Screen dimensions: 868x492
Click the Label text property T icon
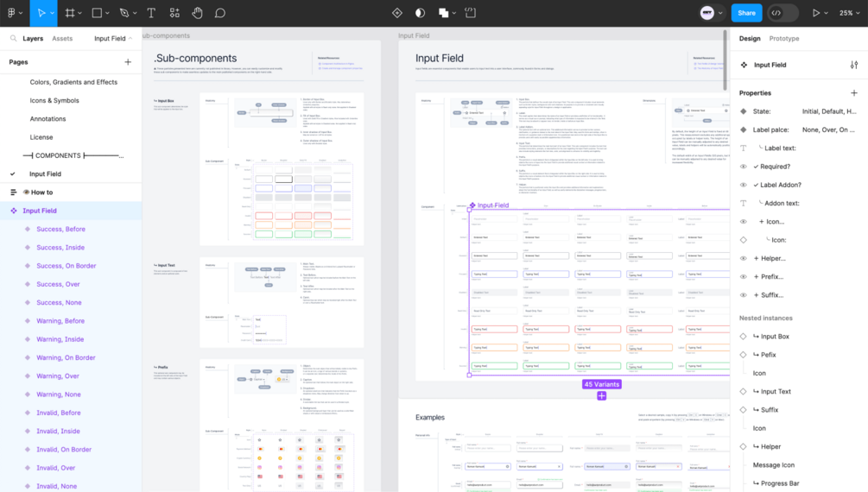[744, 148]
